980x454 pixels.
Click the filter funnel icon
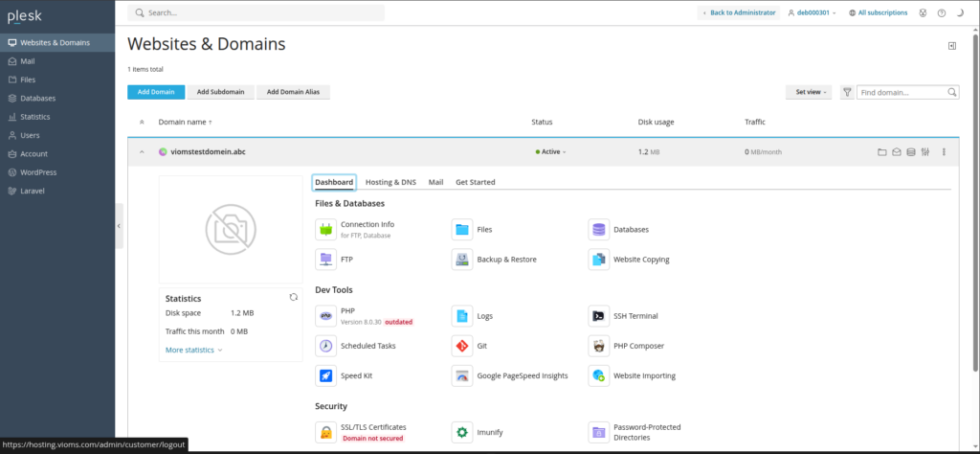[x=847, y=92]
